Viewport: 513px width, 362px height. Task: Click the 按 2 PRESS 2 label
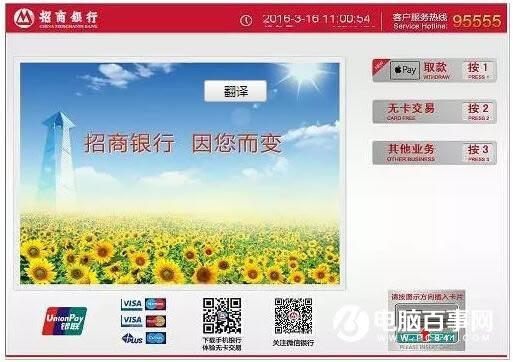[478, 112]
